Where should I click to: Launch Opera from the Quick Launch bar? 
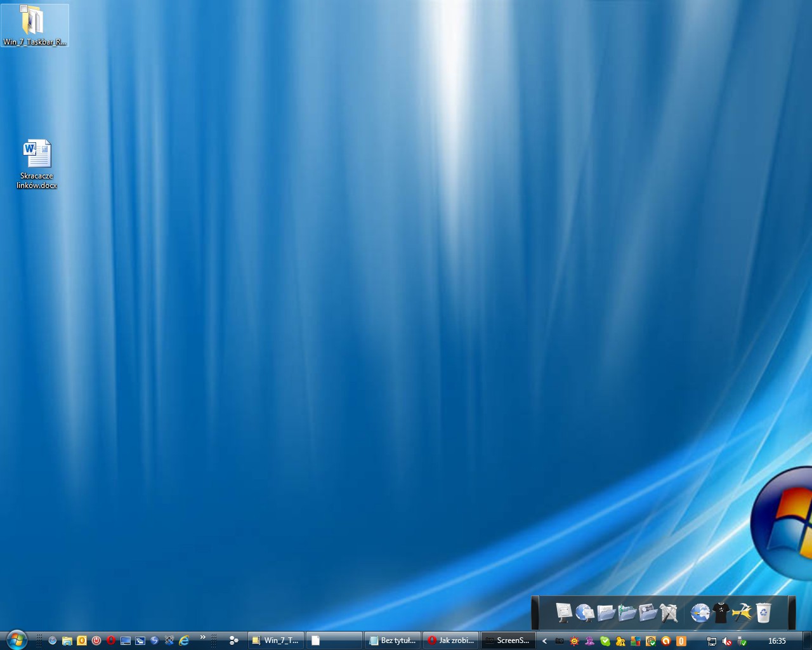111,640
